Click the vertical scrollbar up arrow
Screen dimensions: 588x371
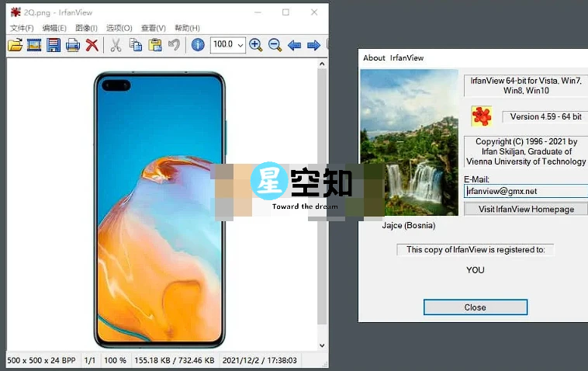[x=322, y=64]
